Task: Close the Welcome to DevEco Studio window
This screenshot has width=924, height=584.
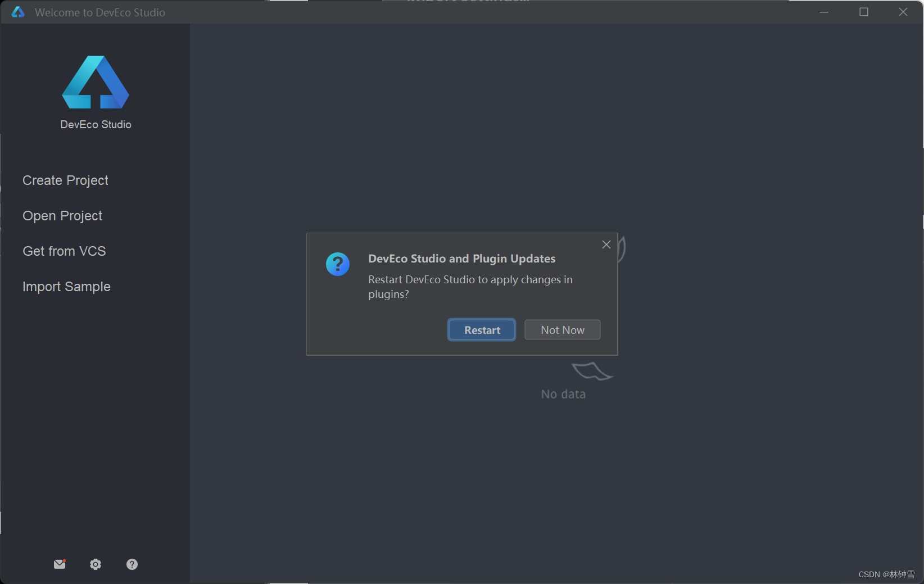Action: (x=903, y=12)
